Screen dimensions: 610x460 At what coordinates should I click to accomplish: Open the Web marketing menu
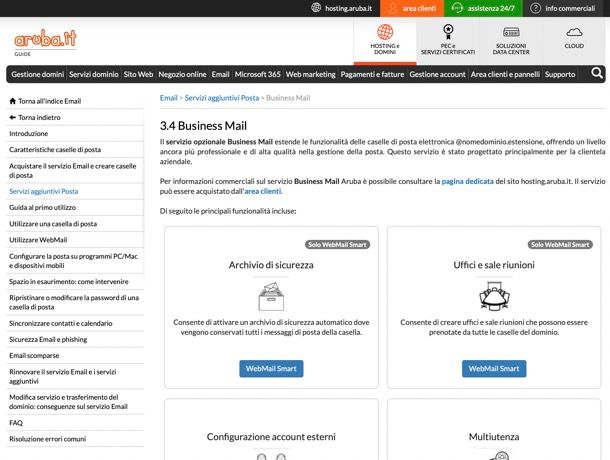click(310, 74)
